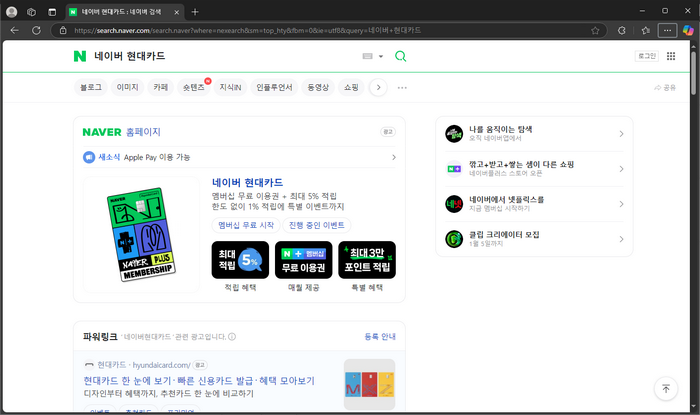This screenshot has height=415, width=700.
Task: Click the N+ store icon
Action: click(x=454, y=169)
